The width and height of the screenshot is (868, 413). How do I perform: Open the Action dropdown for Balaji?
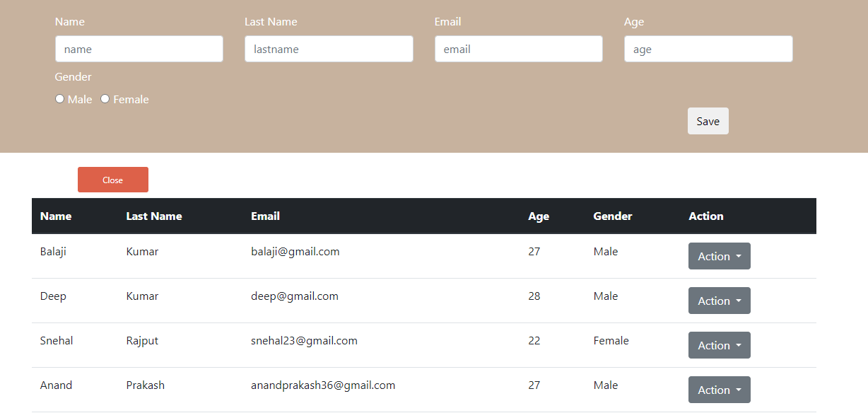coord(720,256)
